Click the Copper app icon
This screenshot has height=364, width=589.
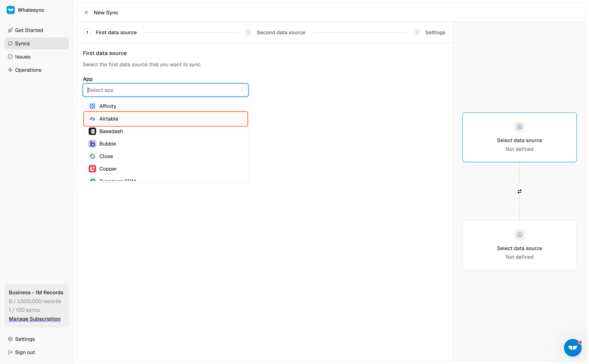92,169
